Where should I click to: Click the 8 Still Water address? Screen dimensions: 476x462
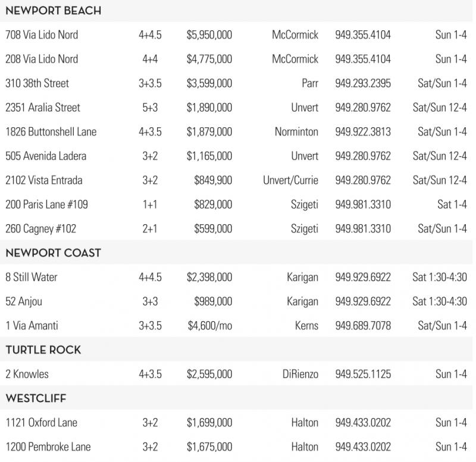coord(31,278)
